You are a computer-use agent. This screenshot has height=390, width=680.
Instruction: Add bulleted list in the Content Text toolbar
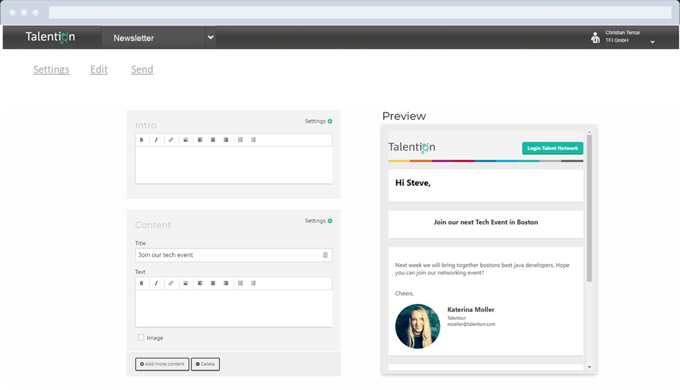click(240, 283)
